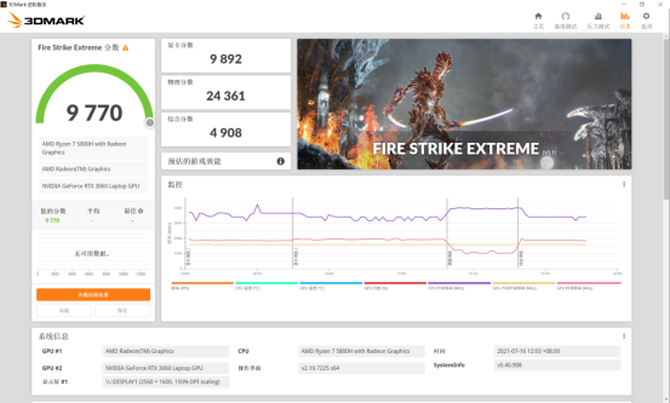Toggle the blue GPU temperature legend
Image resolution: width=670 pixels, height=403 pixels.
point(331,285)
